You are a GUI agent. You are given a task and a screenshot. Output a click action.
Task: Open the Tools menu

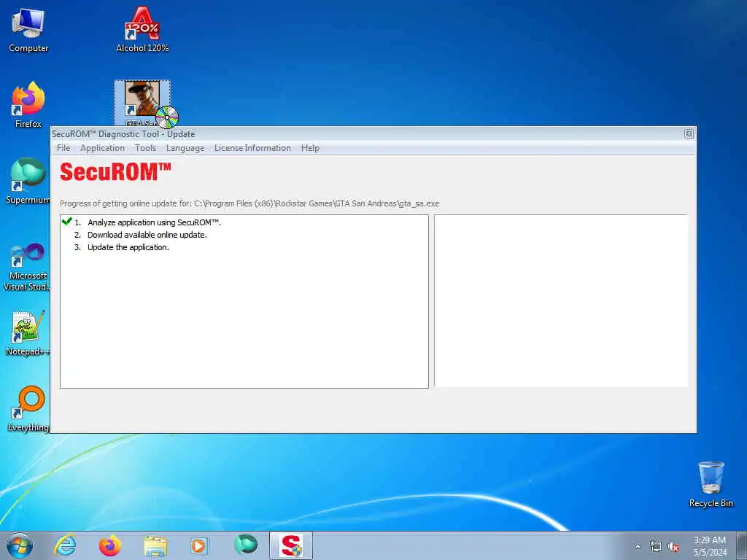pyautogui.click(x=145, y=148)
